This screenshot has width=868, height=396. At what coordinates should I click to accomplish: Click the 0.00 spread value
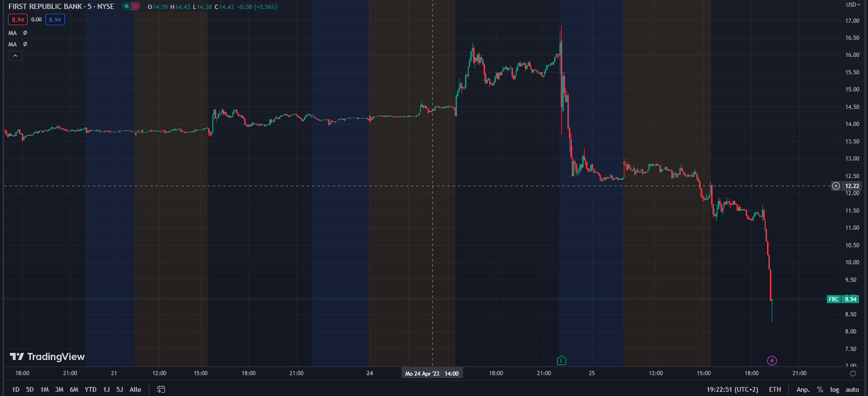[37, 19]
